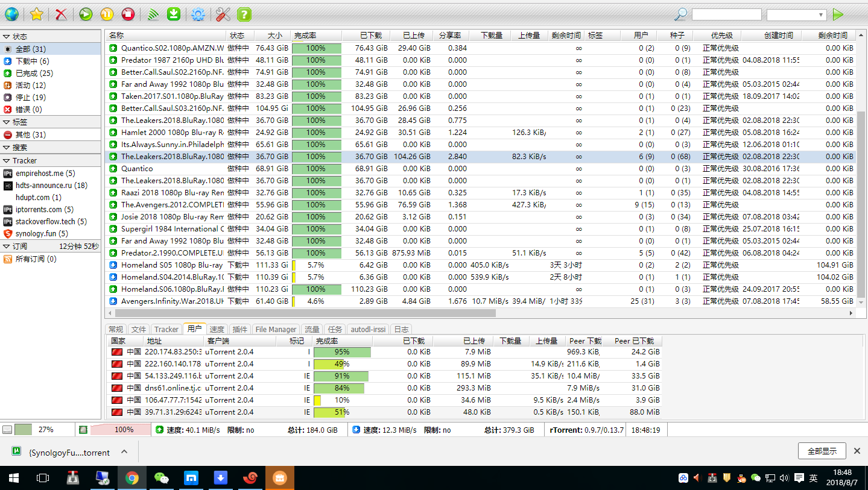Viewport: 868px width, 490px height.
Task: Select the Homeland S05 1080p Blu-ray torrent
Action: click(x=480, y=265)
